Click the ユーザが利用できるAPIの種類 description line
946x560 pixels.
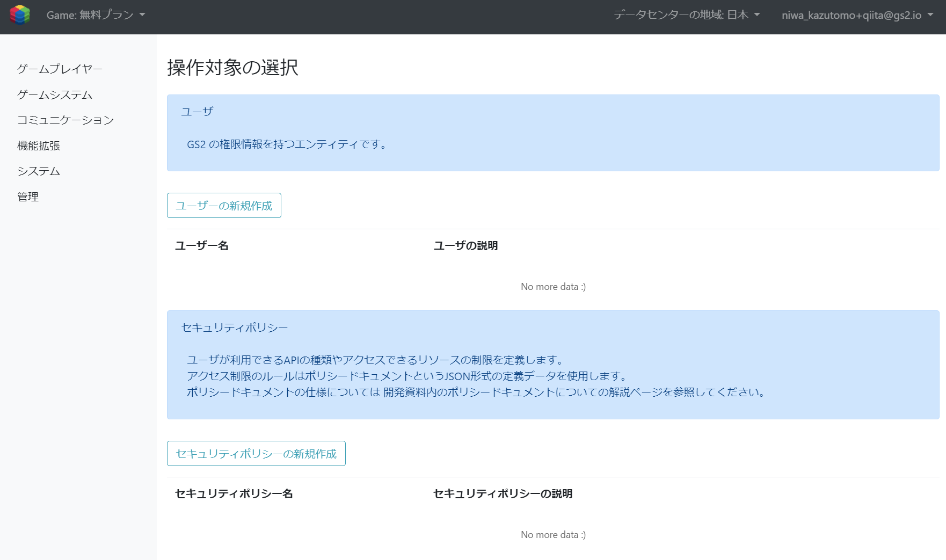tap(375, 360)
